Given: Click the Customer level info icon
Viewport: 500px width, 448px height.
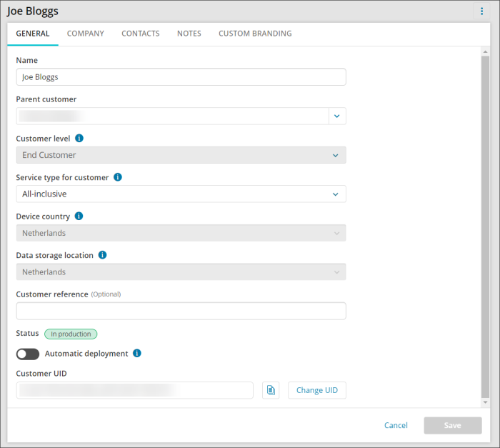Looking at the screenshot, I should point(79,139).
